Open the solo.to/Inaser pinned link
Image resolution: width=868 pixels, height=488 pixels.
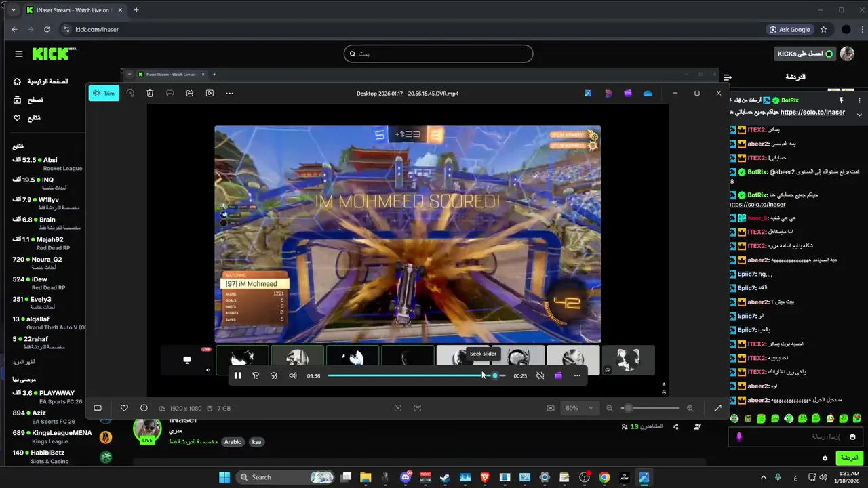[812, 112]
